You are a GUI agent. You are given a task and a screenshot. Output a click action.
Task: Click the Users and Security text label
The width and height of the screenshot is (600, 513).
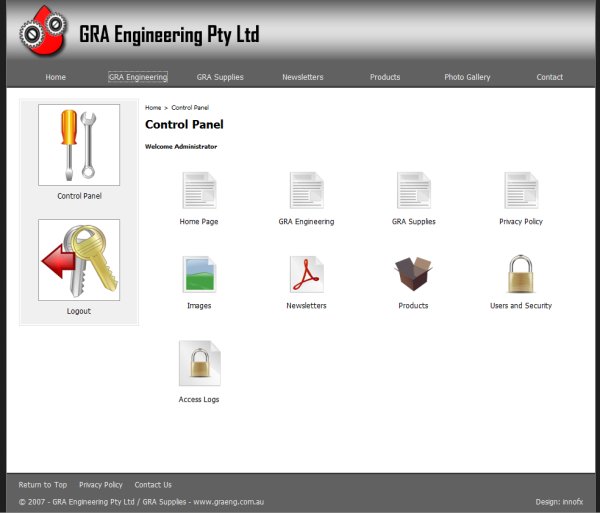pyautogui.click(x=521, y=306)
